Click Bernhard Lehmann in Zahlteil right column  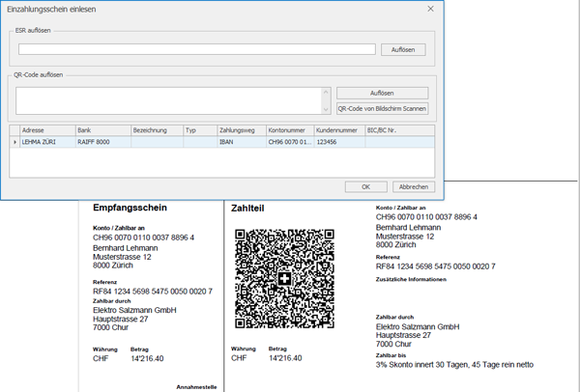(x=408, y=228)
